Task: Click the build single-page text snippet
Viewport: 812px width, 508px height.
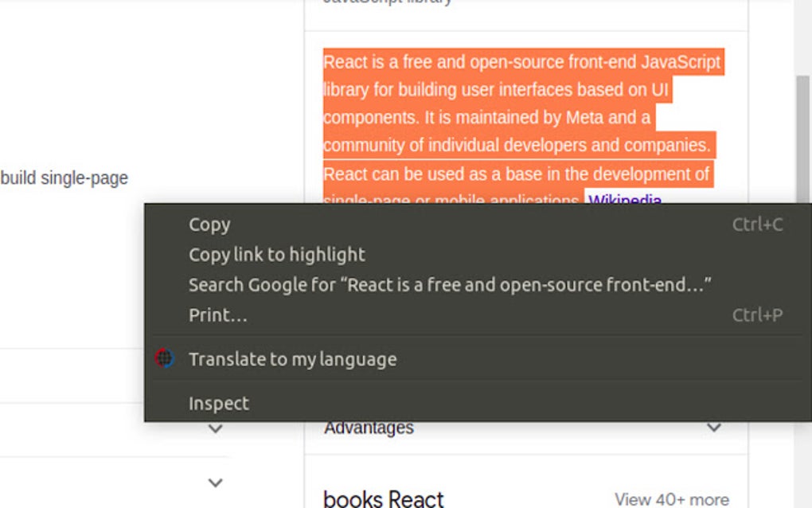Action: (x=64, y=178)
